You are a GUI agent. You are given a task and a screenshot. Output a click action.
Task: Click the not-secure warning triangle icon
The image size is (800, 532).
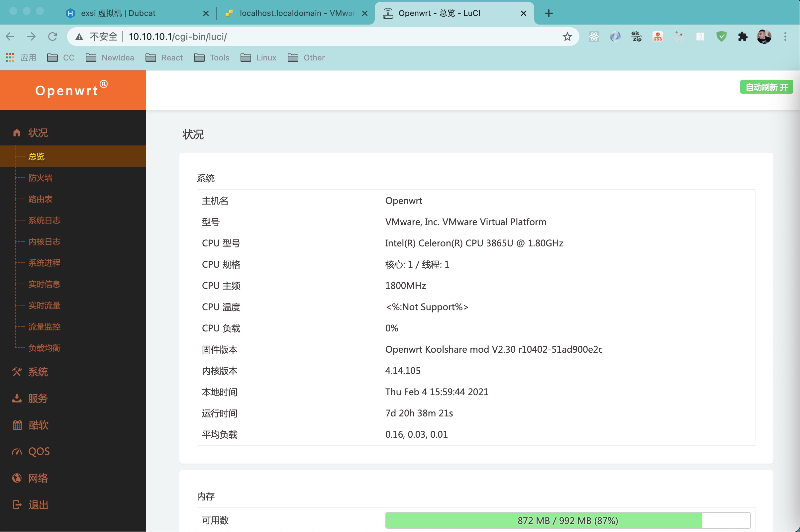tap(79, 37)
